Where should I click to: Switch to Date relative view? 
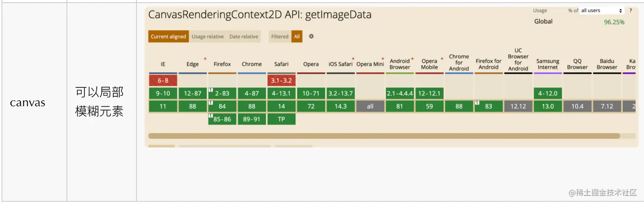pyautogui.click(x=244, y=37)
